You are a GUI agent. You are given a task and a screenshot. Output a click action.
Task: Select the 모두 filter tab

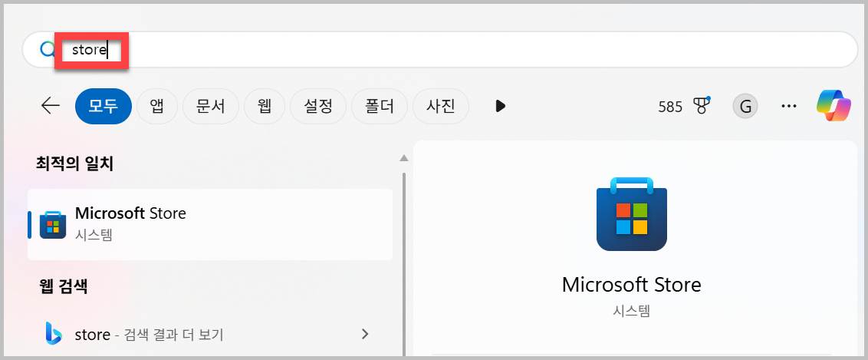pos(104,106)
